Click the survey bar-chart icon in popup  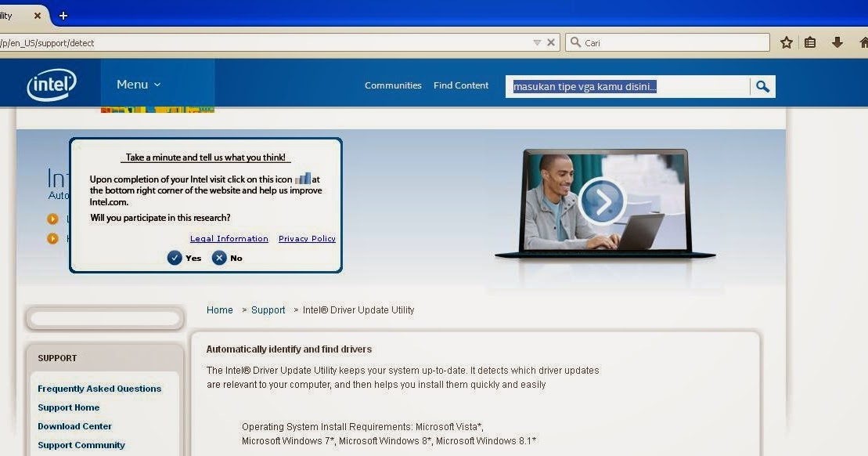(303, 179)
